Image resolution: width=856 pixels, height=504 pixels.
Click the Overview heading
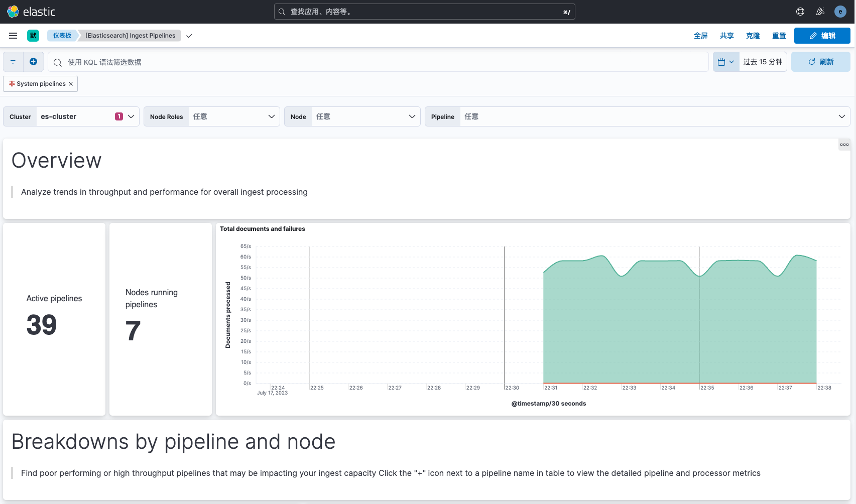(x=57, y=161)
